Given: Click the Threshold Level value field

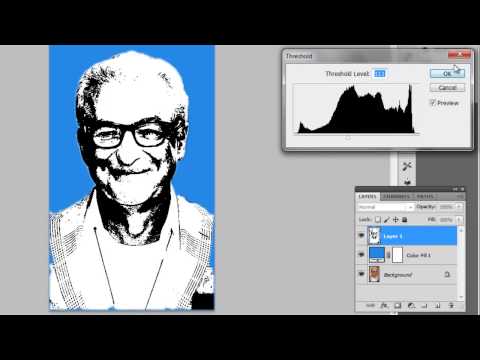Looking at the screenshot, I should click(x=380, y=74).
